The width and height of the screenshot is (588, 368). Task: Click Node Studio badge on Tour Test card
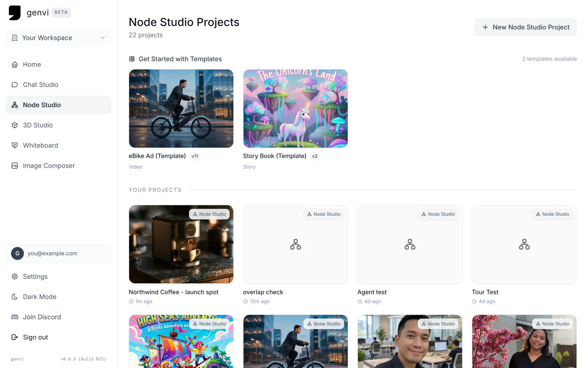tap(553, 214)
